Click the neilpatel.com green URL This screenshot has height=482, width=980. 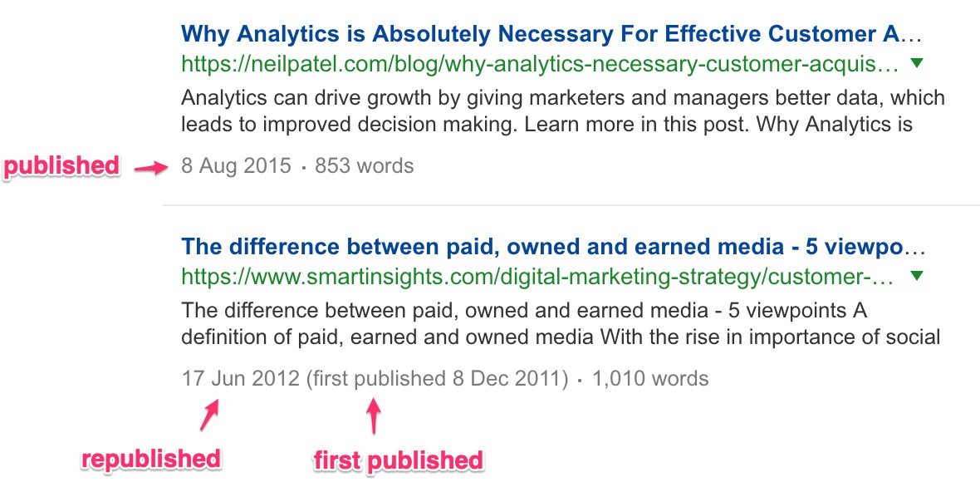point(539,65)
